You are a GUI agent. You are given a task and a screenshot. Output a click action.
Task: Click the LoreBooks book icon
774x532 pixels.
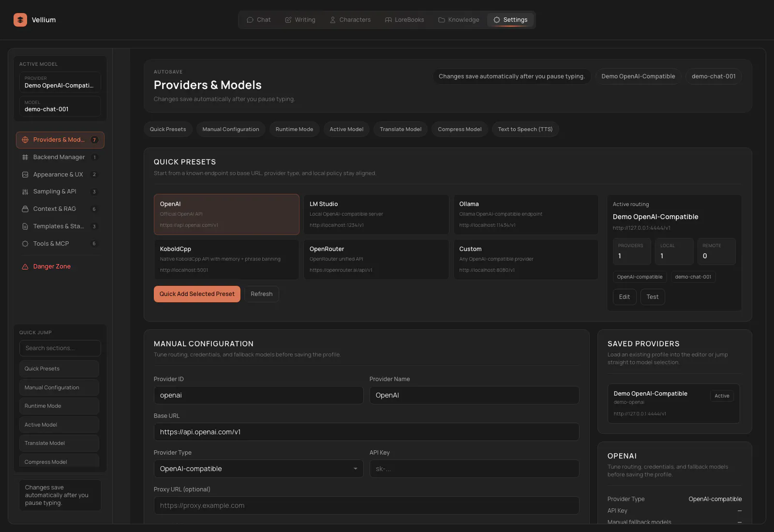point(388,20)
